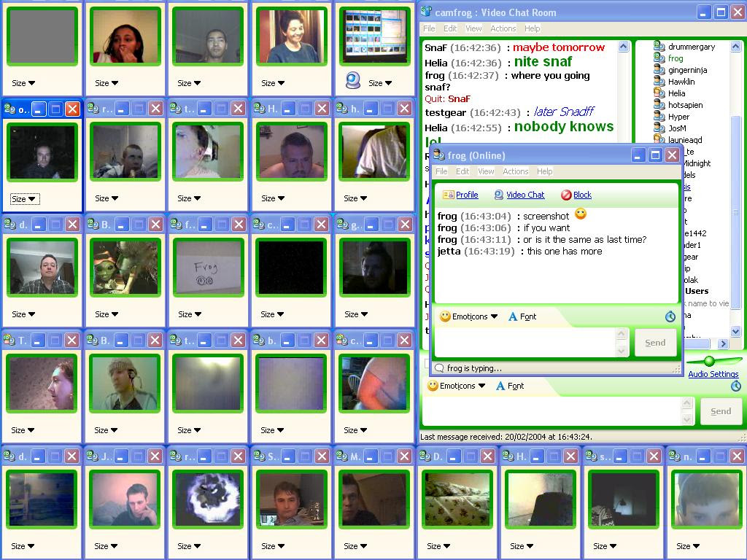
Task: Expand Emoticons dropdown in main room chat
Action: pyautogui.click(x=457, y=386)
